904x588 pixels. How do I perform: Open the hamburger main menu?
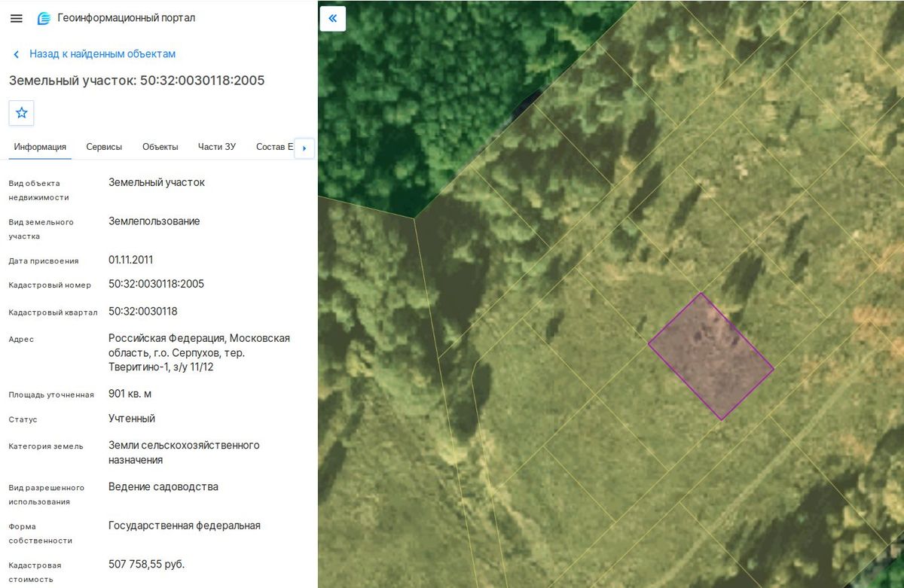pos(17,18)
